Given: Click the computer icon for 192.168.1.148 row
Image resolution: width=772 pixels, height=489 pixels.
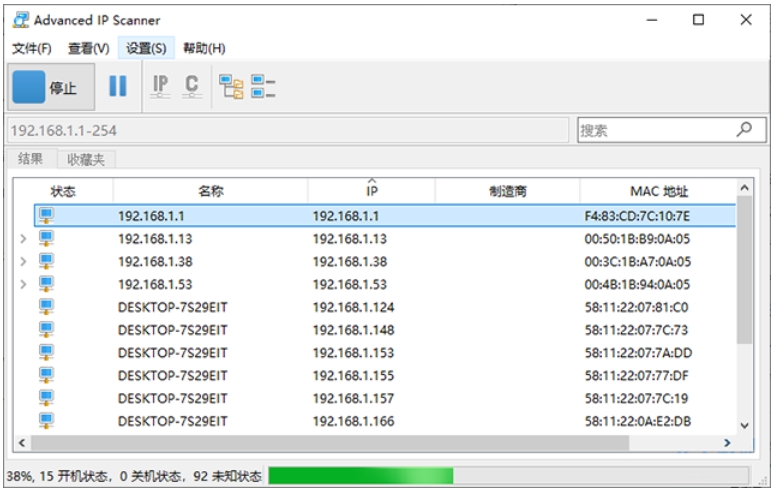Looking at the screenshot, I should [46, 329].
